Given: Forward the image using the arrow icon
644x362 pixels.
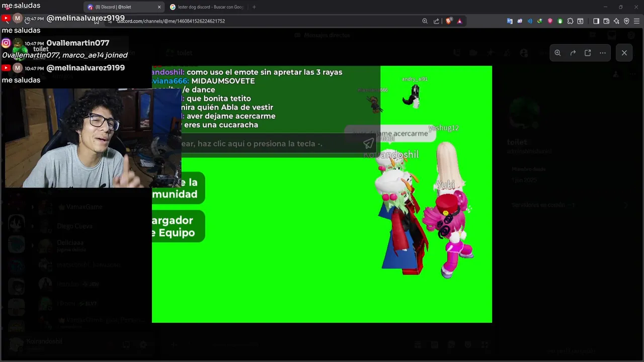Looking at the screenshot, I should point(573,53).
